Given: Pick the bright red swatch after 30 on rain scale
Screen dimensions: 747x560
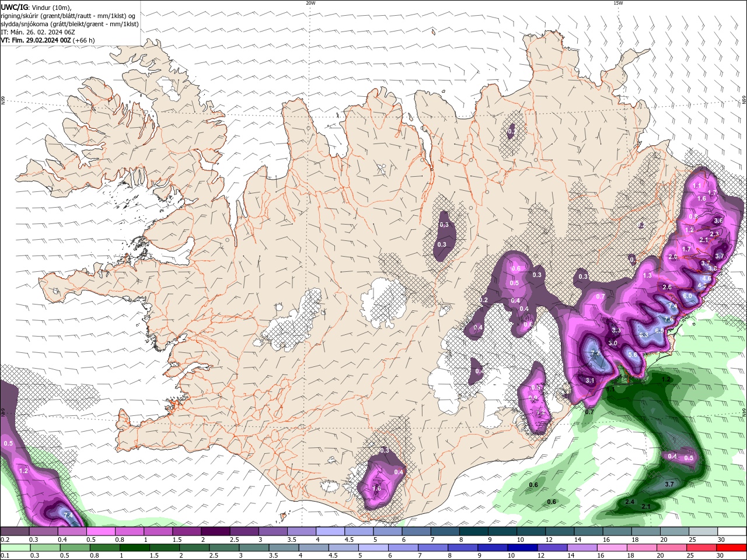Looking at the screenshot, I should (731, 548).
